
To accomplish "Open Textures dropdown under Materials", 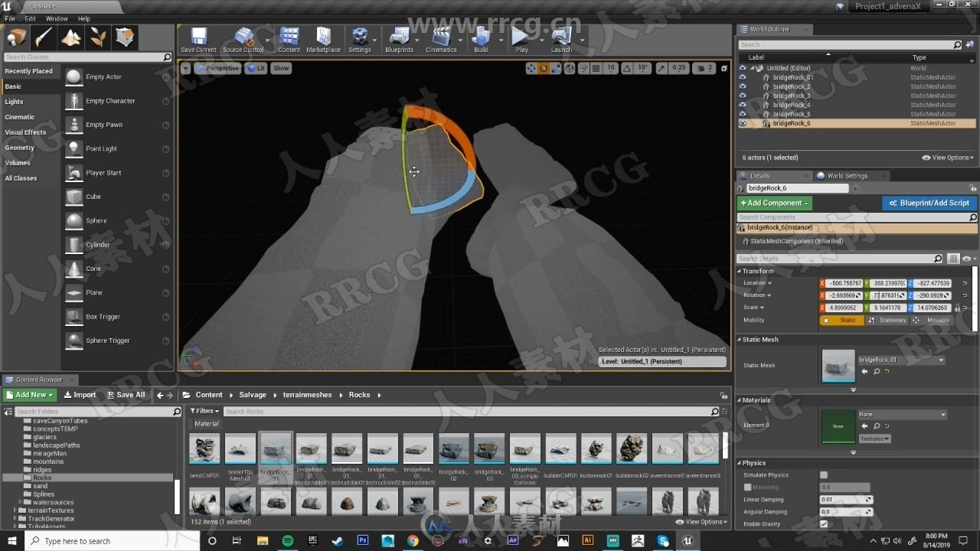I will [874, 439].
